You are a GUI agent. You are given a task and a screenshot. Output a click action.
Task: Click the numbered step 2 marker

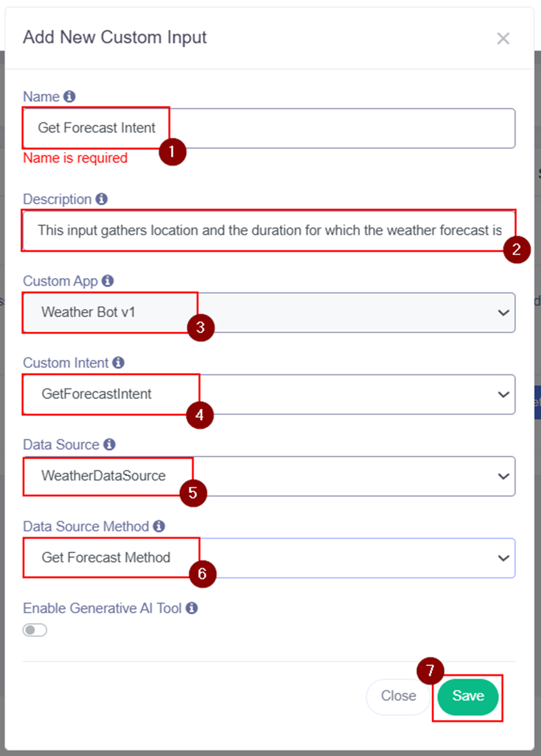(516, 250)
